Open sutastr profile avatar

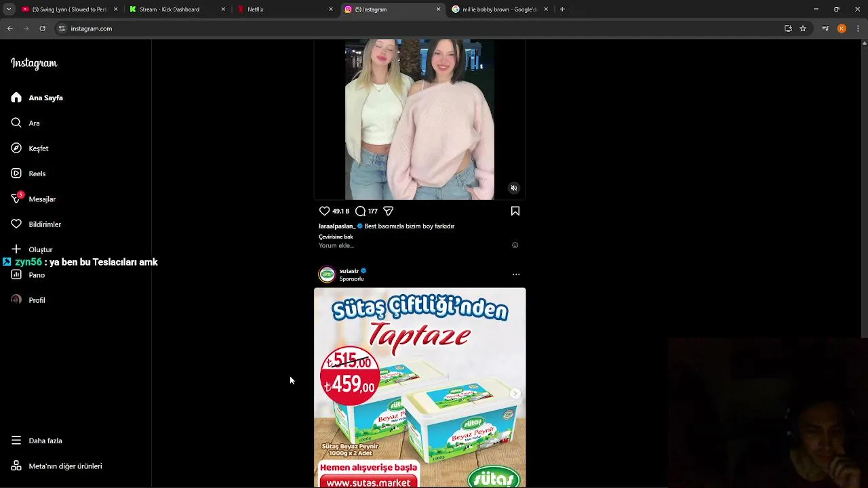tap(327, 274)
